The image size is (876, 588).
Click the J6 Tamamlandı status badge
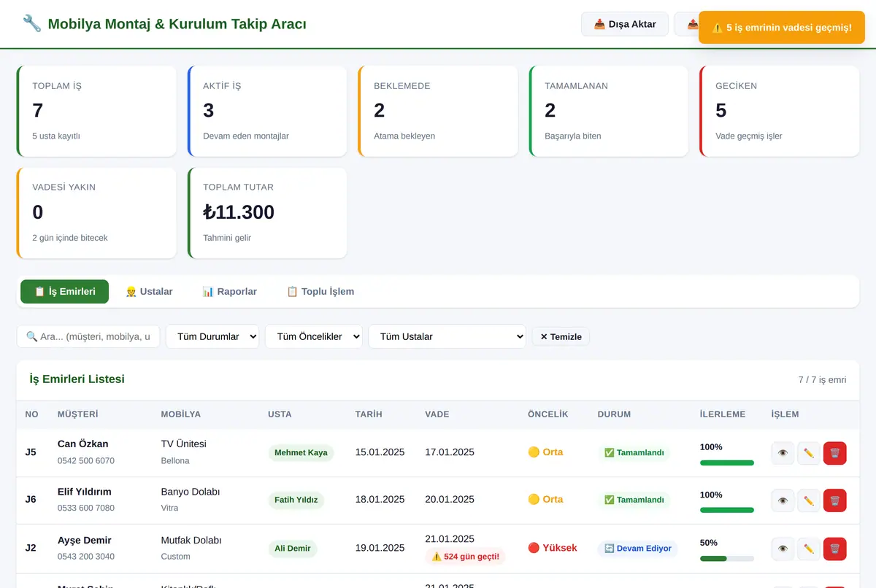pyautogui.click(x=634, y=500)
